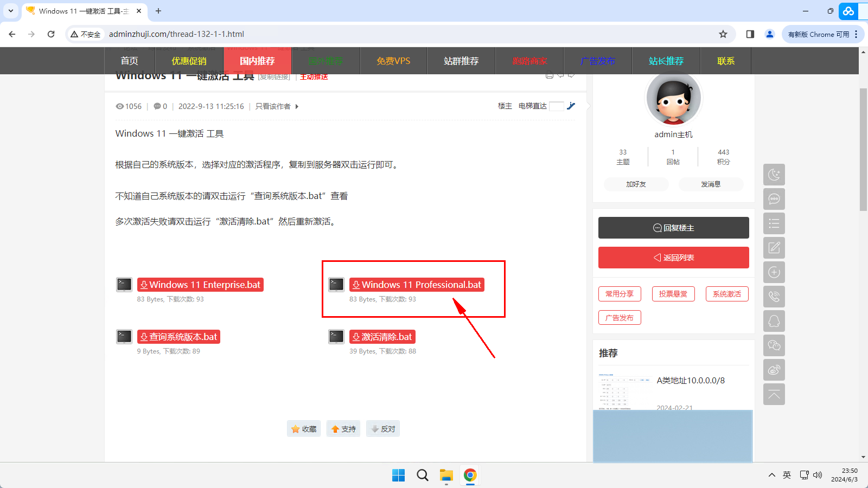Open the 联系 nav item

(726, 61)
